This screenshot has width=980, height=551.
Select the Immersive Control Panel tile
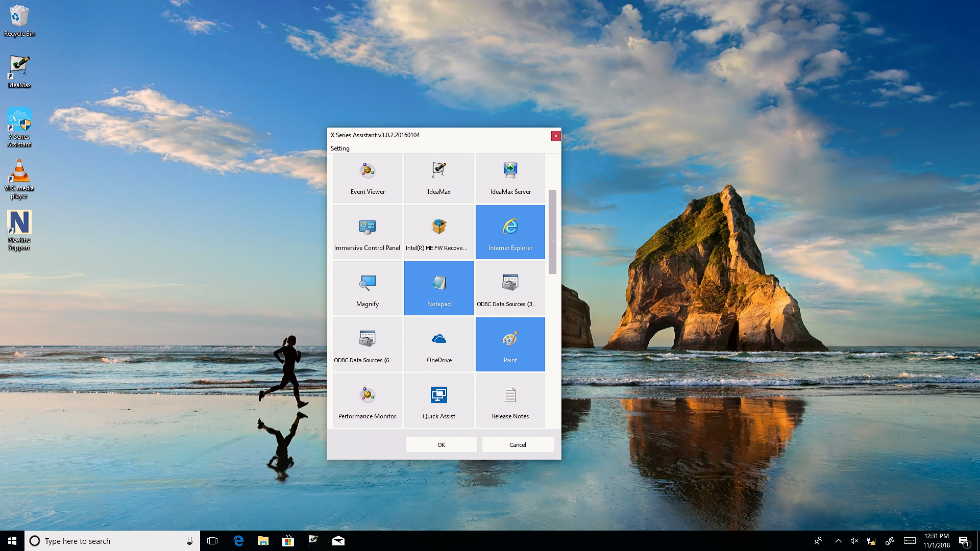tap(367, 233)
